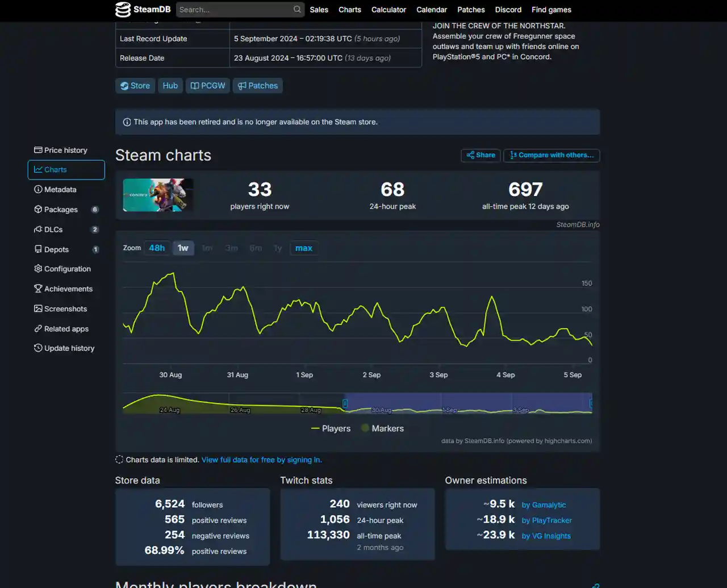Click the right navigator range handle
This screenshot has height=588, width=727.
click(x=591, y=403)
